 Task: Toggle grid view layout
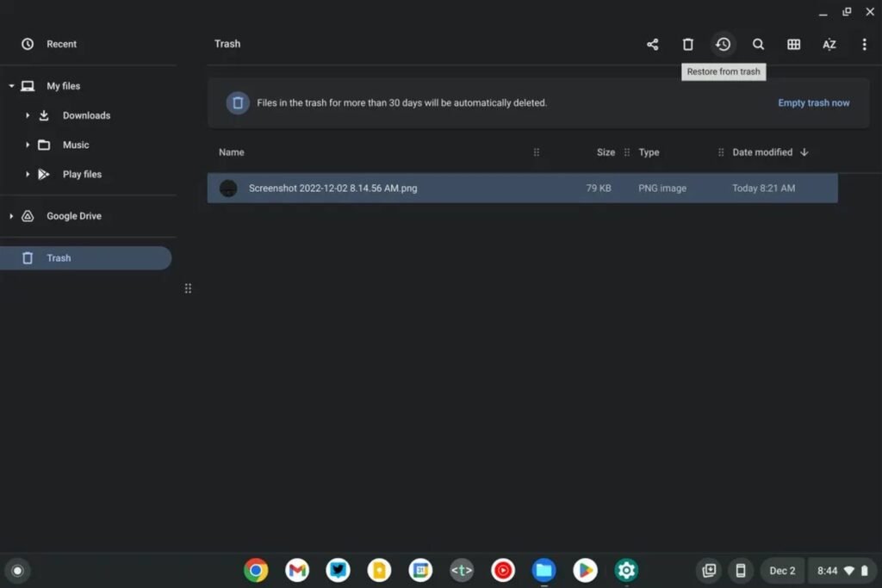coord(794,44)
